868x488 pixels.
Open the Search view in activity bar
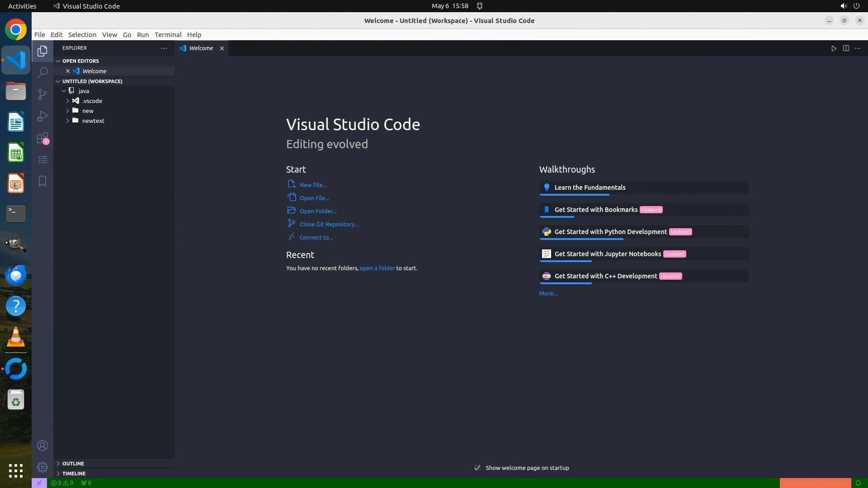(42, 72)
